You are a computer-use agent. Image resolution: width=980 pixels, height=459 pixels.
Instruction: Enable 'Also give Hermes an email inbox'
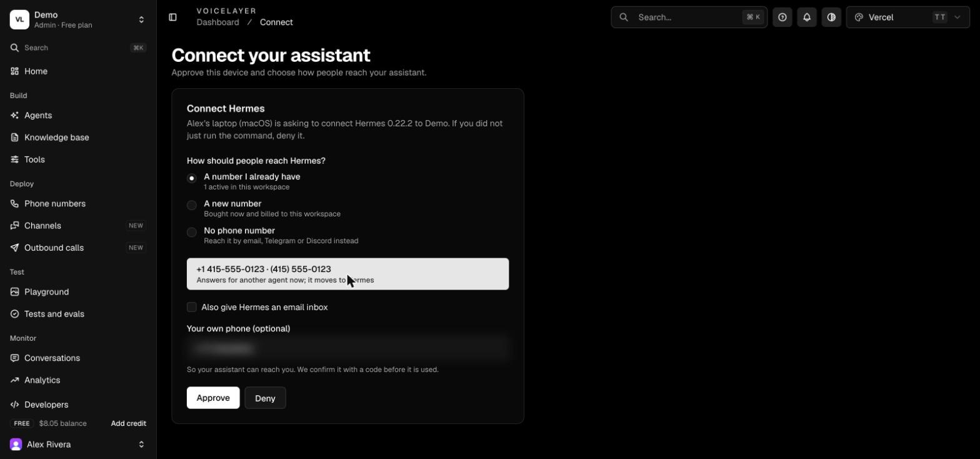[x=192, y=307]
